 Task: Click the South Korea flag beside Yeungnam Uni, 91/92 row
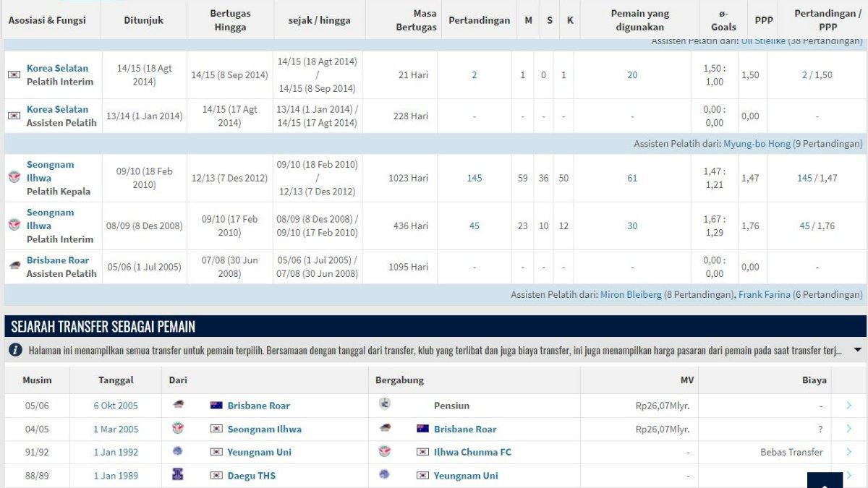tap(216, 453)
